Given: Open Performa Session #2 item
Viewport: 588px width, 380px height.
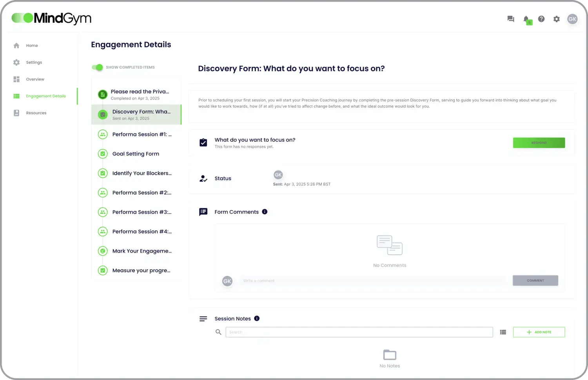Looking at the screenshot, I should coord(136,193).
